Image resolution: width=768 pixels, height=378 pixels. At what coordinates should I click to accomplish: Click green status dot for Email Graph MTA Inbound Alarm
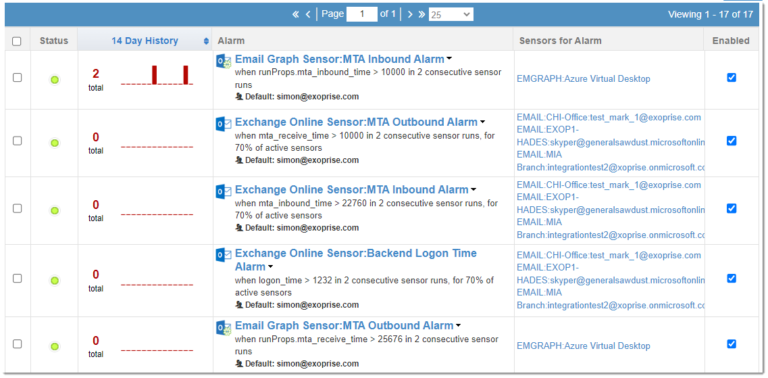coord(54,79)
